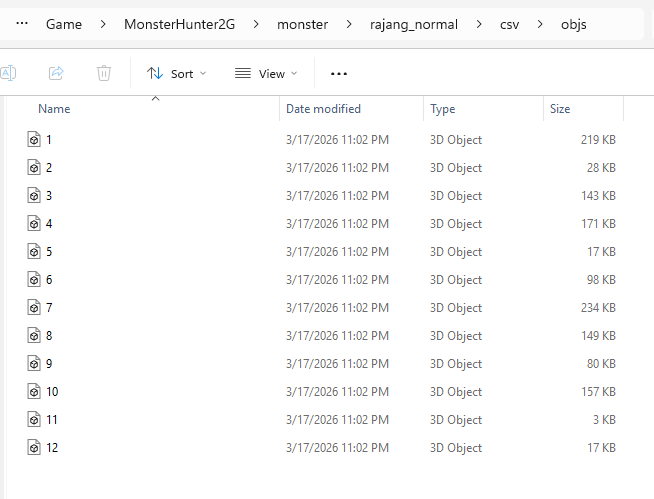Sort files by Name column header
This screenshot has height=499, width=654.
click(x=54, y=109)
